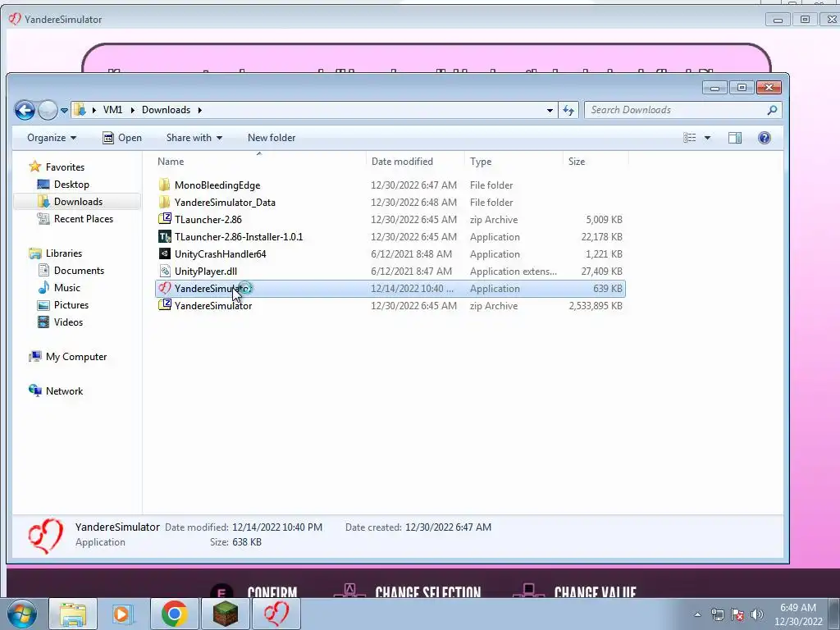Image resolution: width=840 pixels, height=630 pixels.
Task: Open the Windows Start menu
Action: [21, 614]
